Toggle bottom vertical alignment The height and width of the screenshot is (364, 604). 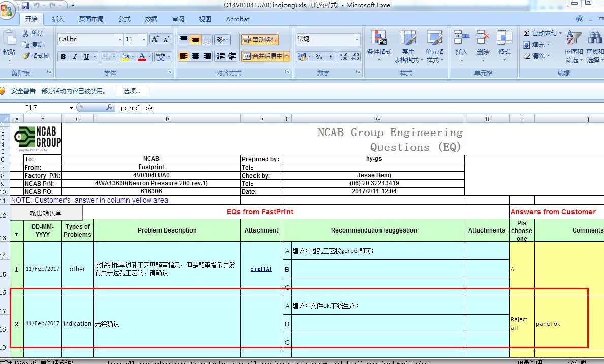[x=207, y=39]
